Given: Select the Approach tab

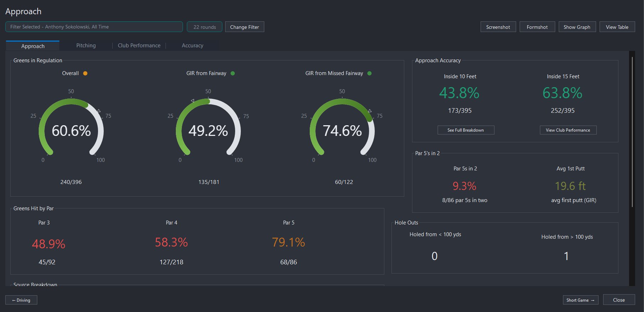Looking at the screenshot, I should (33, 46).
